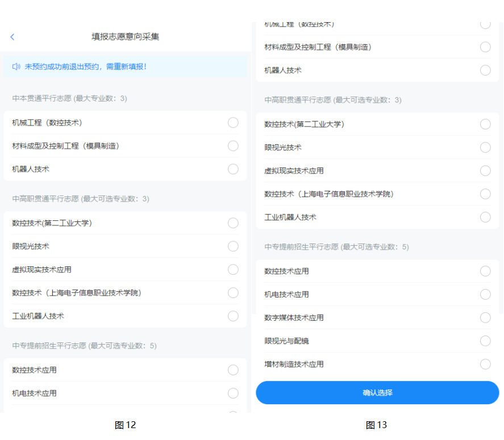This screenshot has width=504, height=440.
Task: Choose the 眼视光与配镜 radio button
Action: [485, 341]
